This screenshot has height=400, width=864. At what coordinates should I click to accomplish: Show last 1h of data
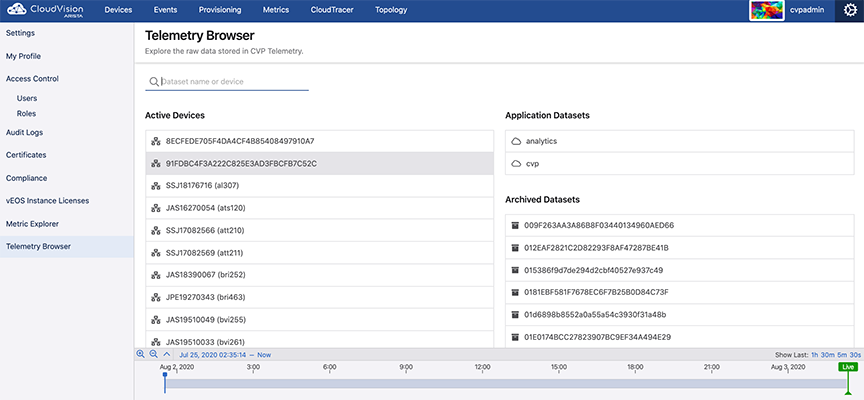[814, 355]
